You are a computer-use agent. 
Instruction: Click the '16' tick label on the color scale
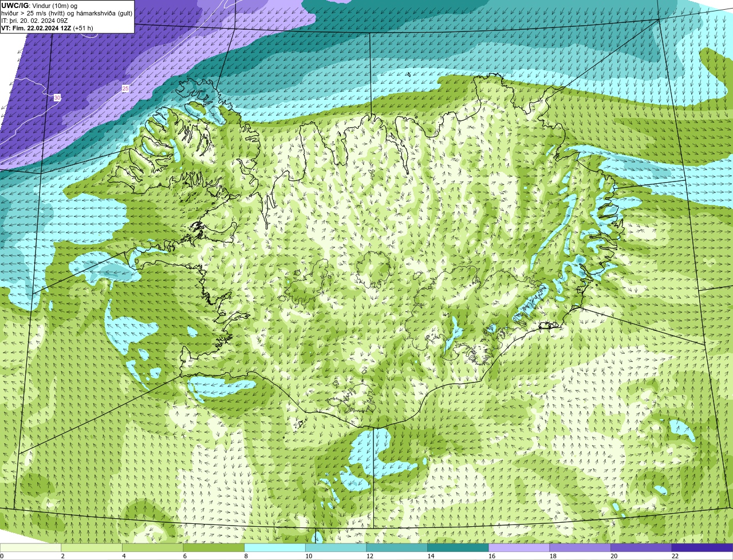pos(492,556)
